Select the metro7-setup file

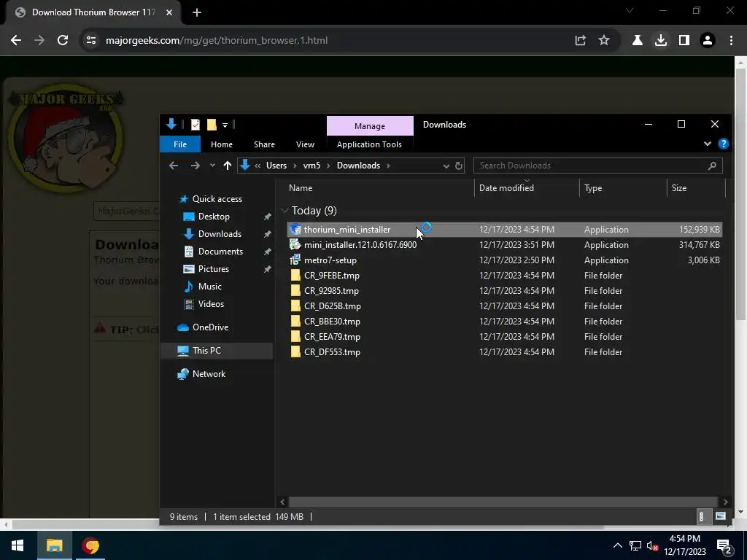pyautogui.click(x=505, y=260)
